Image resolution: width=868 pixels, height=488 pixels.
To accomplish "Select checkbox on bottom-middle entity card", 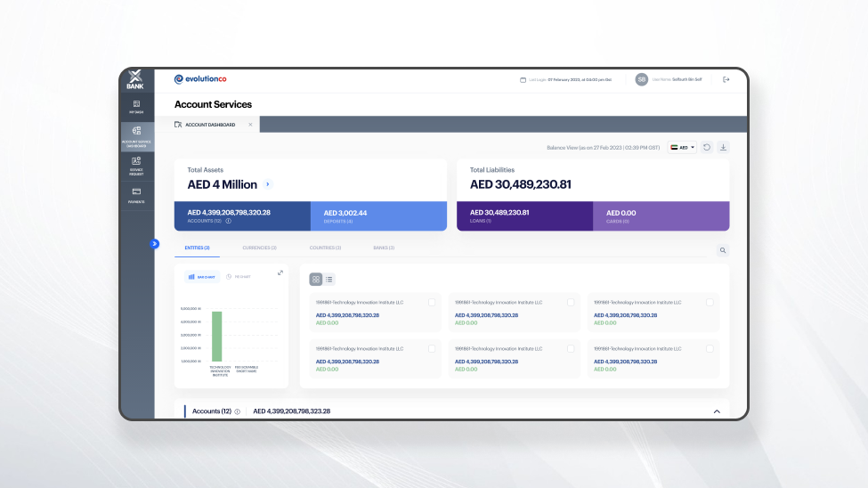I will tap(571, 348).
